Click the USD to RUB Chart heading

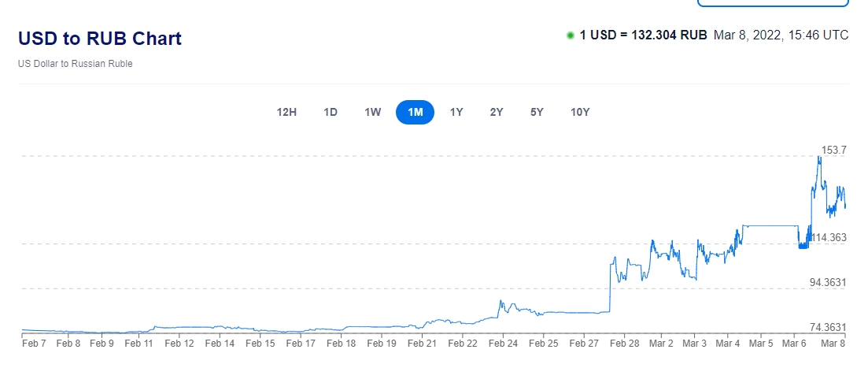click(100, 38)
